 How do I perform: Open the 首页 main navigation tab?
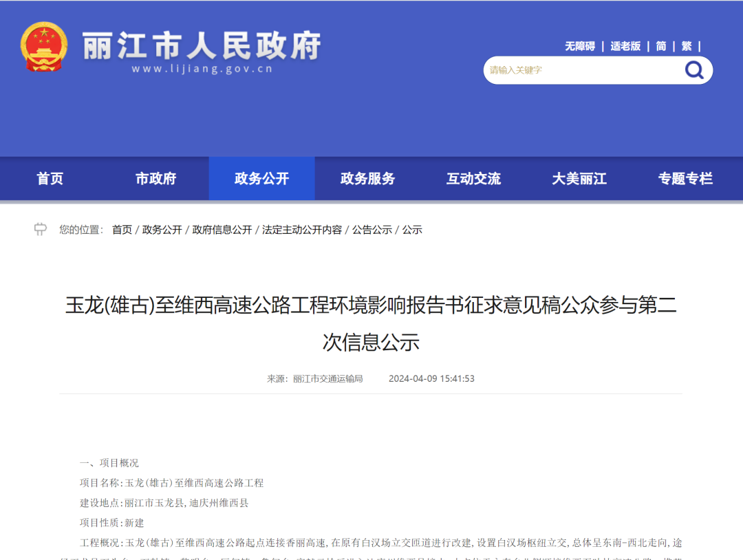point(50,179)
